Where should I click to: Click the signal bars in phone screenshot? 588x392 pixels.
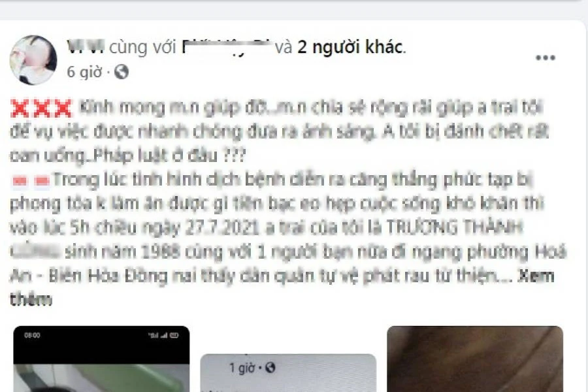(x=164, y=335)
